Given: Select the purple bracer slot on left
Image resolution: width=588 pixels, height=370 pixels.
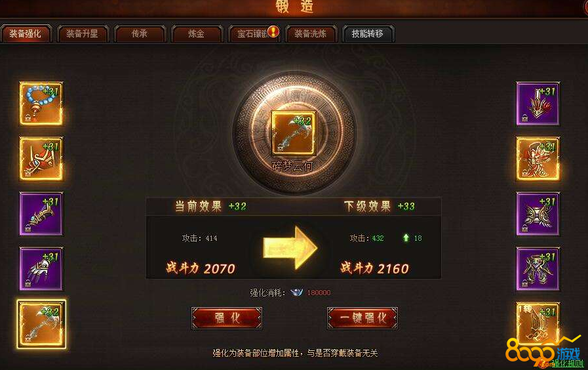Looking at the screenshot, I should (x=41, y=213).
